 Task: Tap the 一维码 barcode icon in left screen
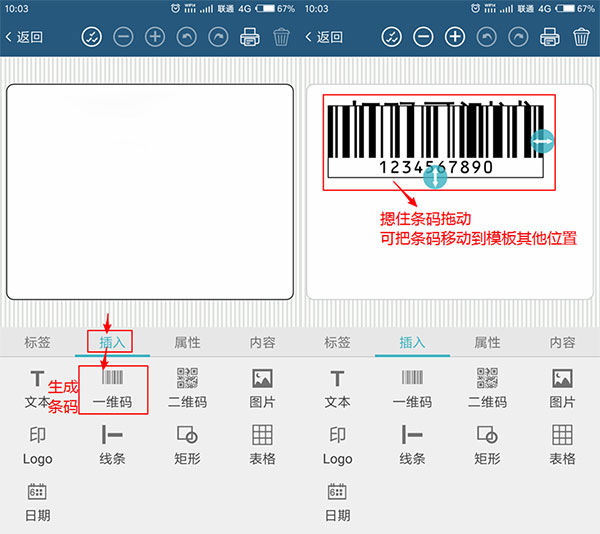112,380
